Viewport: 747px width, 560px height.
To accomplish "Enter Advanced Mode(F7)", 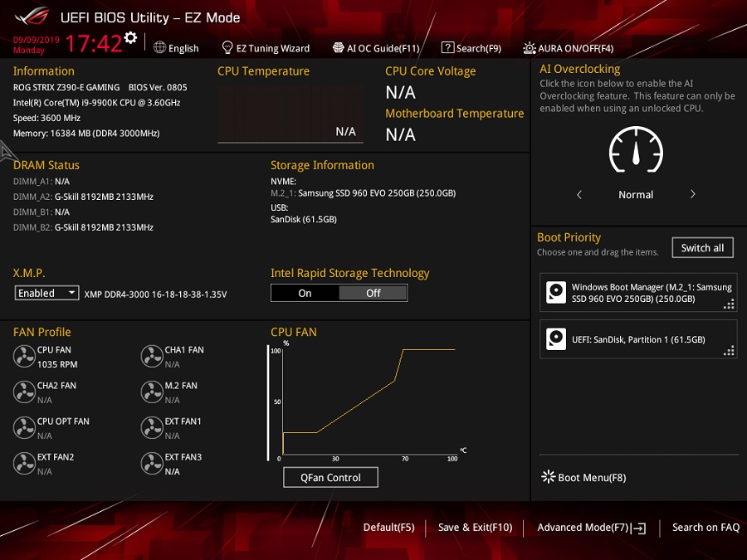I will pos(592,528).
